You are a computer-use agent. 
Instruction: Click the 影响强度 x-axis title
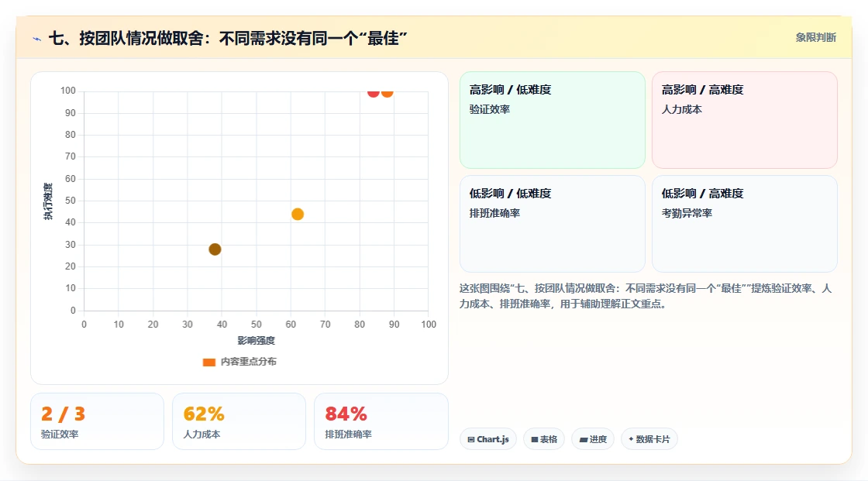(257, 340)
